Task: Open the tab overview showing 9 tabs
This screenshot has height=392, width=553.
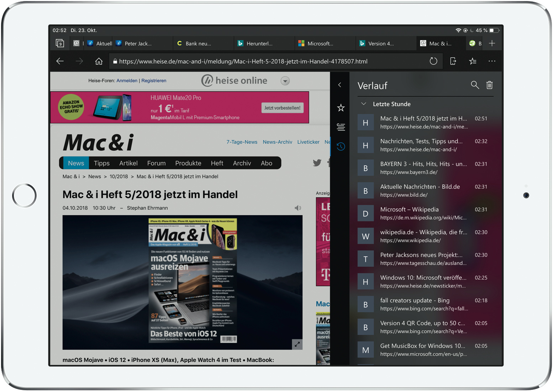Action: point(60,43)
